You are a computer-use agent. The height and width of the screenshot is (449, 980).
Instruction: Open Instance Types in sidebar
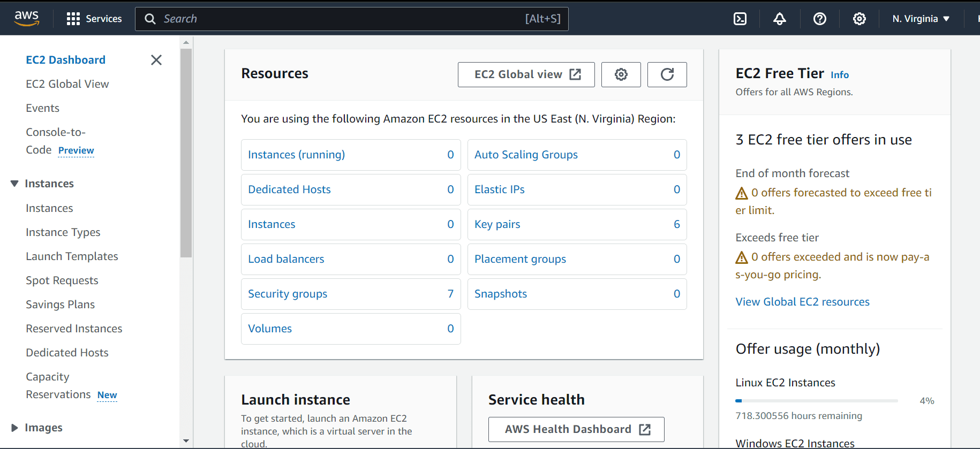click(63, 232)
